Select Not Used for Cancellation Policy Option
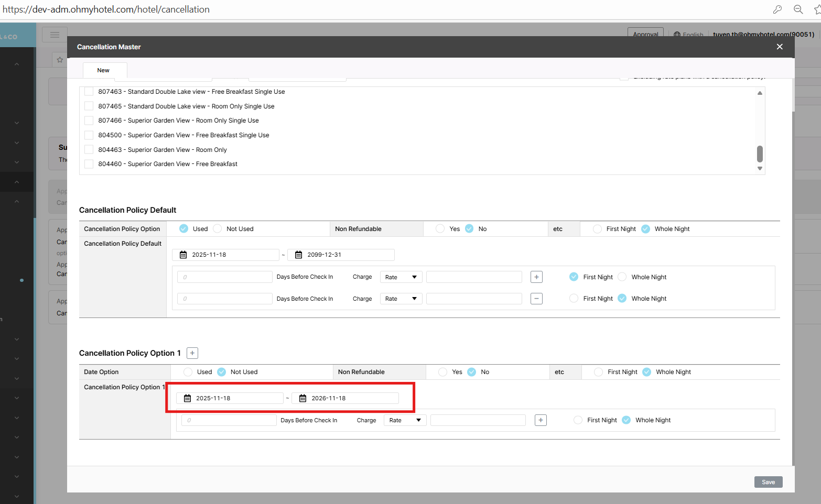 click(x=218, y=229)
